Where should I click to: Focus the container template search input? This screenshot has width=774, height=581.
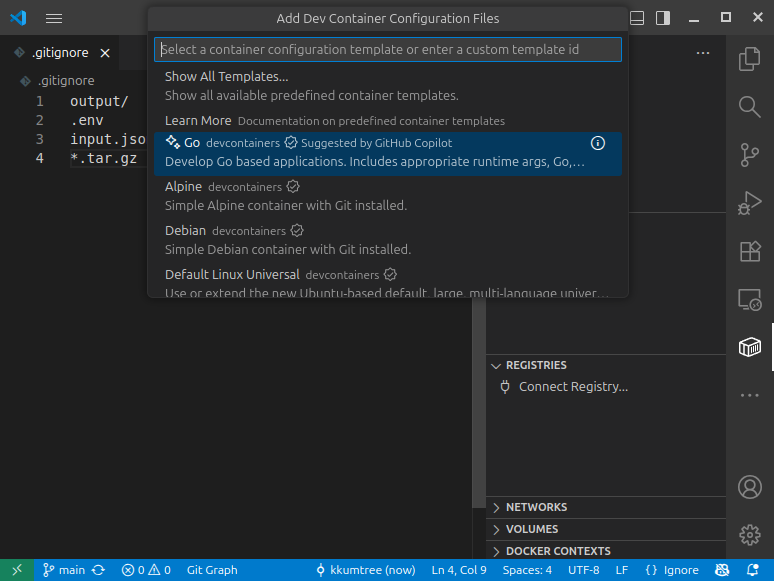[x=387, y=49]
